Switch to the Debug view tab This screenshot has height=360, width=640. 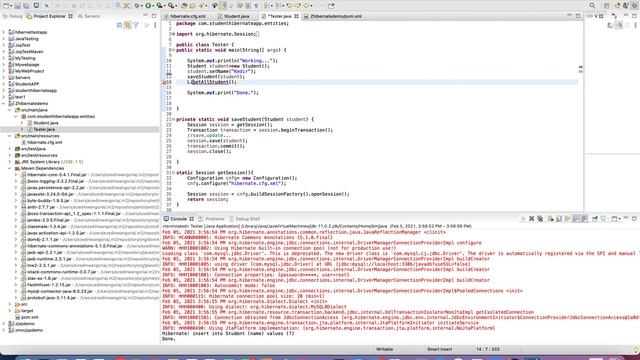tap(13, 16)
